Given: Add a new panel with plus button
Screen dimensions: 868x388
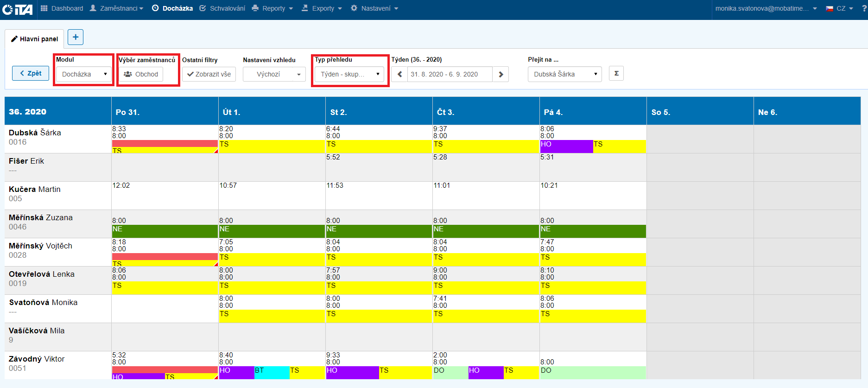Looking at the screenshot, I should pos(76,37).
